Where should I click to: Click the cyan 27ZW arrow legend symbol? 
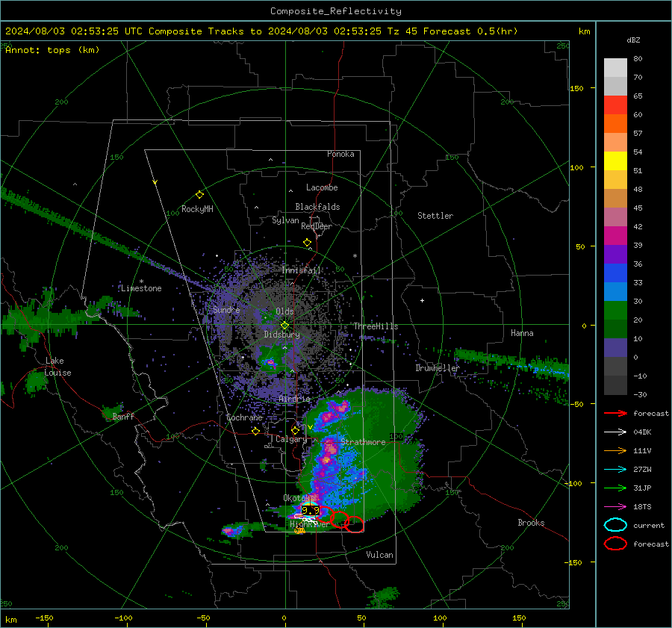point(615,470)
